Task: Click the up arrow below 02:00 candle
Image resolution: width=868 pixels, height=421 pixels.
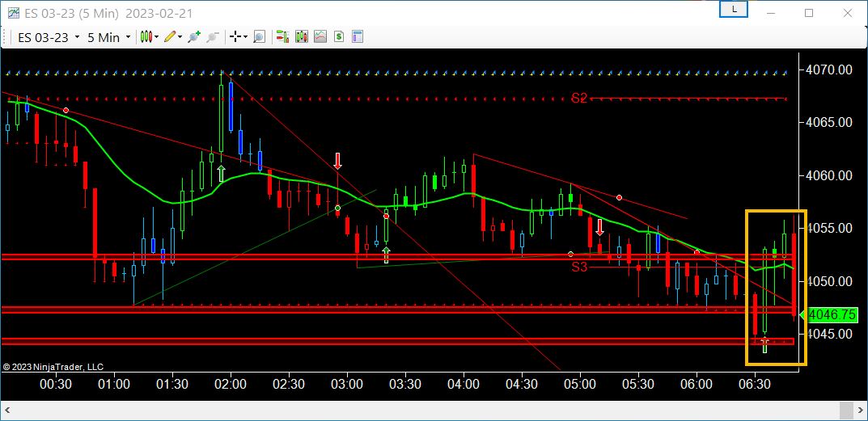Action: [x=221, y=173]
